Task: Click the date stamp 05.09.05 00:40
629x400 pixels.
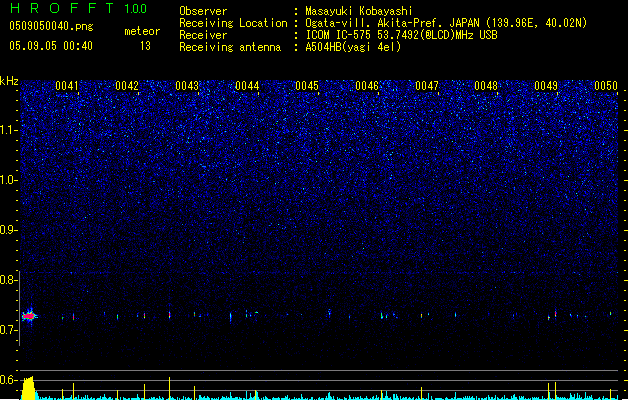Action: point(51,46)
